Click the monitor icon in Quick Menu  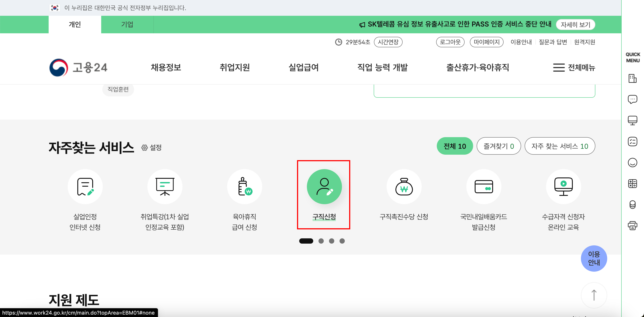click(x=633, y=120)
